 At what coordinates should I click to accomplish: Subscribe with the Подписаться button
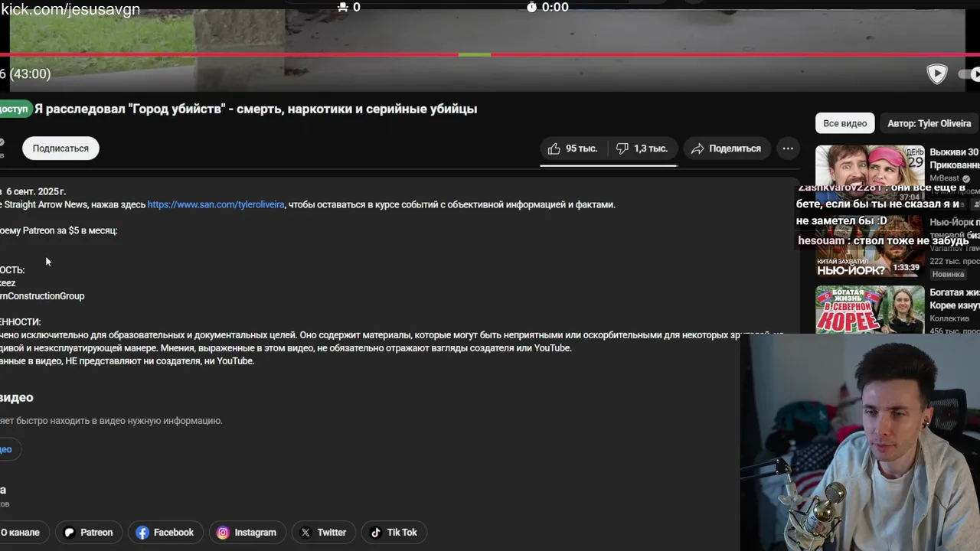[x=60, y=148]
